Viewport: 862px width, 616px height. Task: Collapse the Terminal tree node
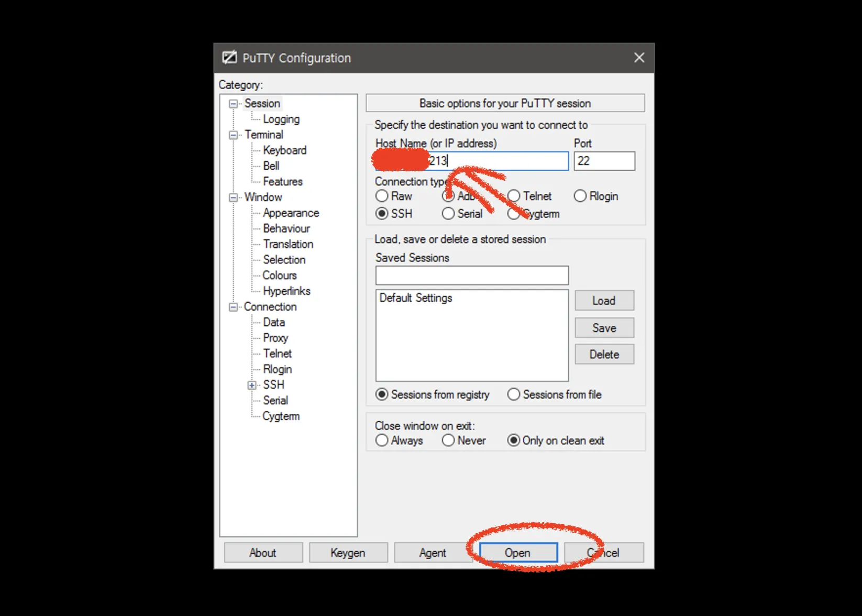233,135
